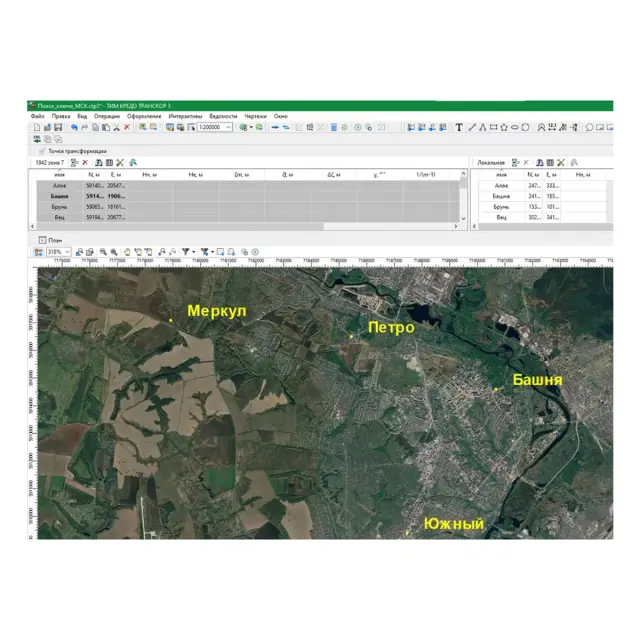Viewport: 640px width, 640px height.
Task: Click red Delete icon in main toolbar
Action: pos(126,128)
